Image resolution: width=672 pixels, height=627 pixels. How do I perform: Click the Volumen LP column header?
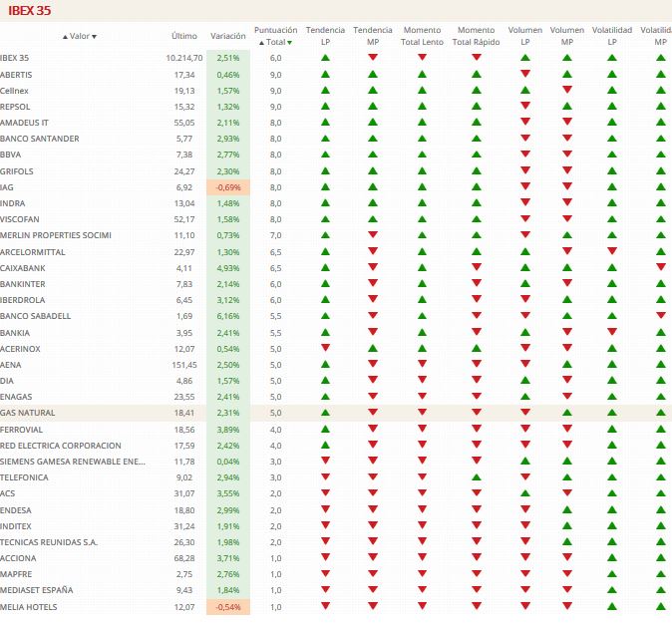click(525, 36)
